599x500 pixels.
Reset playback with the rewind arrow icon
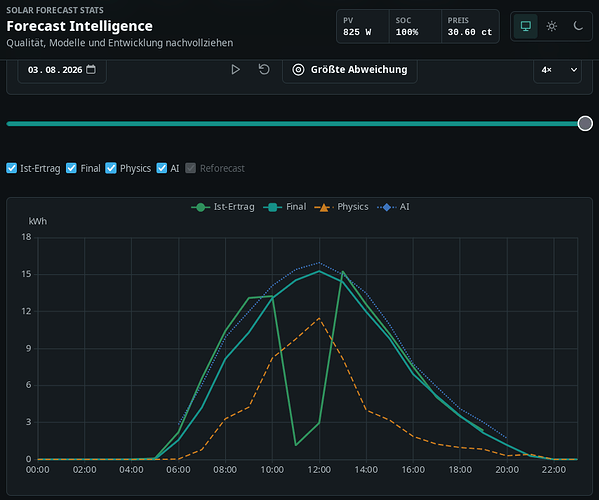click(264, 70)
